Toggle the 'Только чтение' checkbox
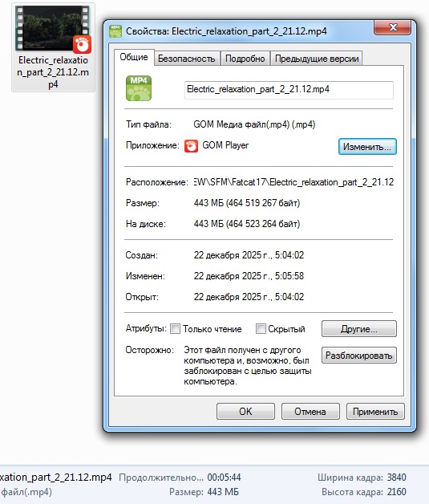 tap(175, 329)
